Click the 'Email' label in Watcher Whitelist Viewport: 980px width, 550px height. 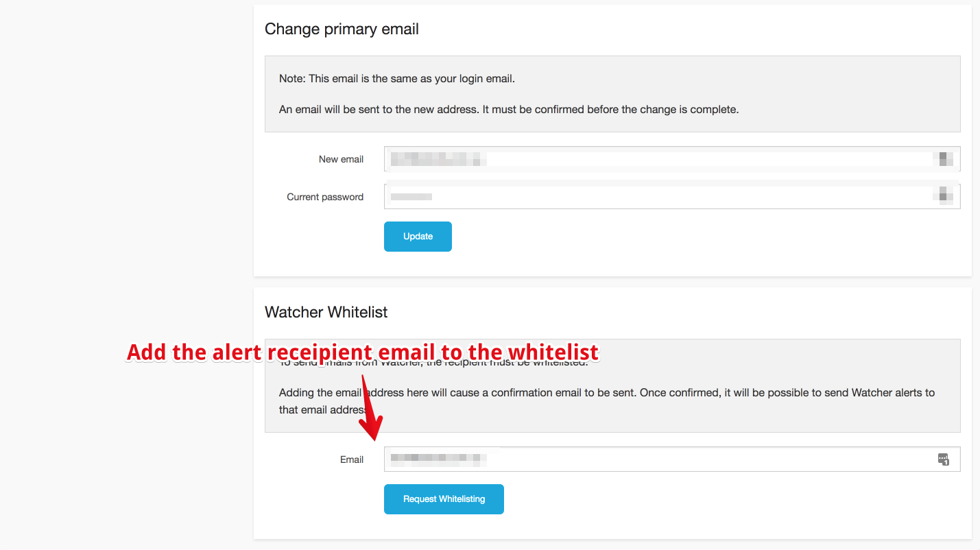352,459
